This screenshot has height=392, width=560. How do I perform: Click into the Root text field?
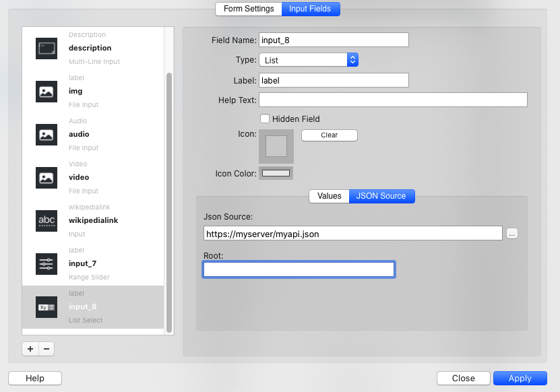pos(299,269)
